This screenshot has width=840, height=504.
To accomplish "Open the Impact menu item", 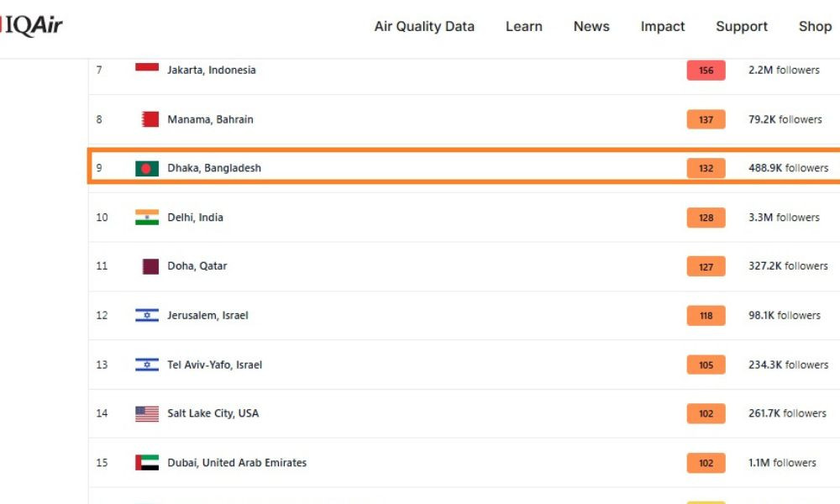I will 663,26.
